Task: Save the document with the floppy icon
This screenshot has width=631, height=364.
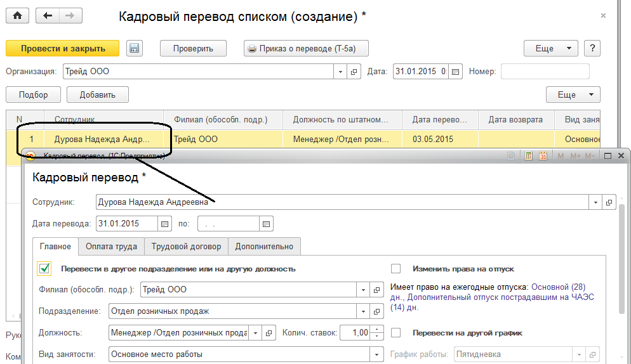Action: [x=135, y=48]
